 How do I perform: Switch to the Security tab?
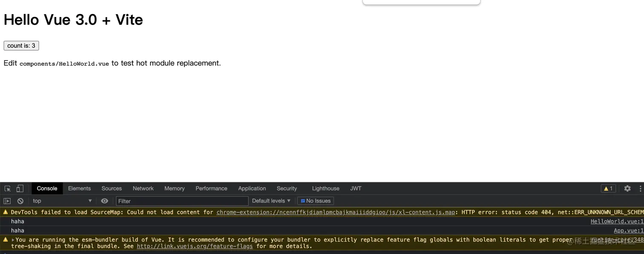tap(287, 188)
